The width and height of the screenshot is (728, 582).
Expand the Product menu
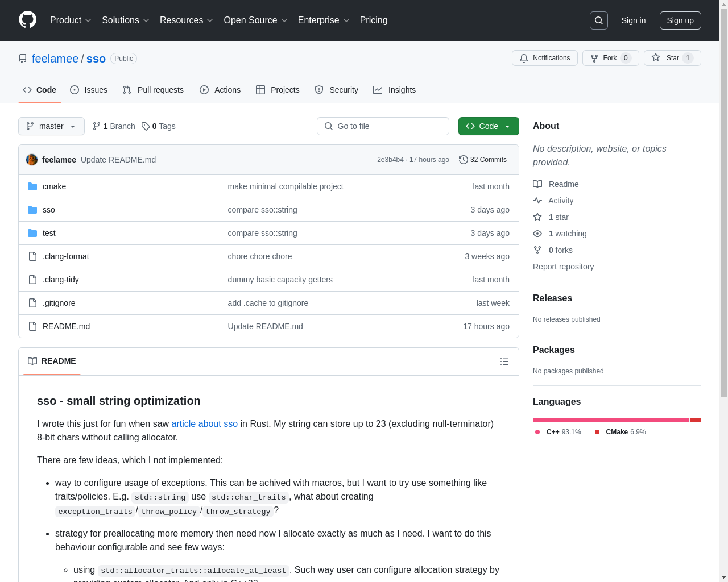pyautogui.click(x=71, y=20)
